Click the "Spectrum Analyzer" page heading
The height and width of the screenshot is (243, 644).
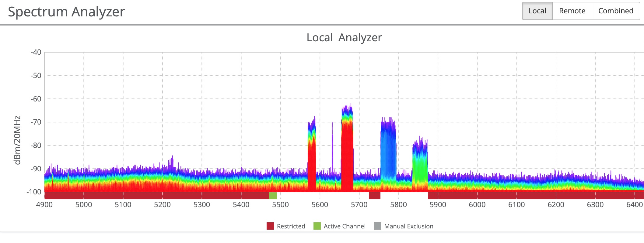click(x=66, y=12)
